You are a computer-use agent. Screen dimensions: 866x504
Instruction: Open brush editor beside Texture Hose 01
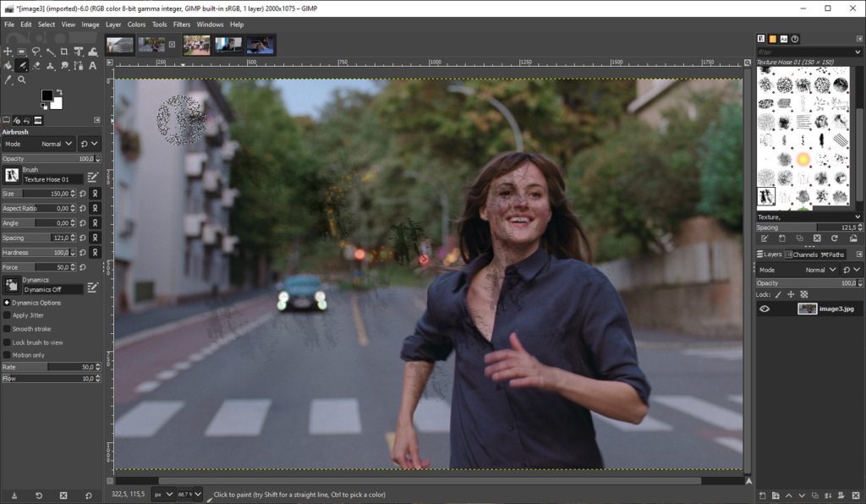pyautogui.click(x=93, y=177)
